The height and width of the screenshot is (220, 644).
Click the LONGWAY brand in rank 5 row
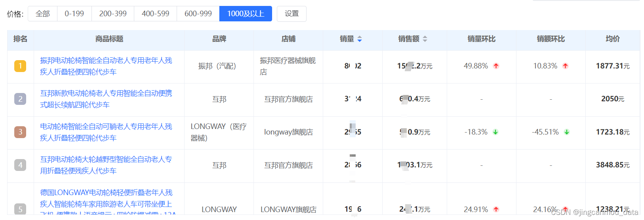tap(219, 209)
